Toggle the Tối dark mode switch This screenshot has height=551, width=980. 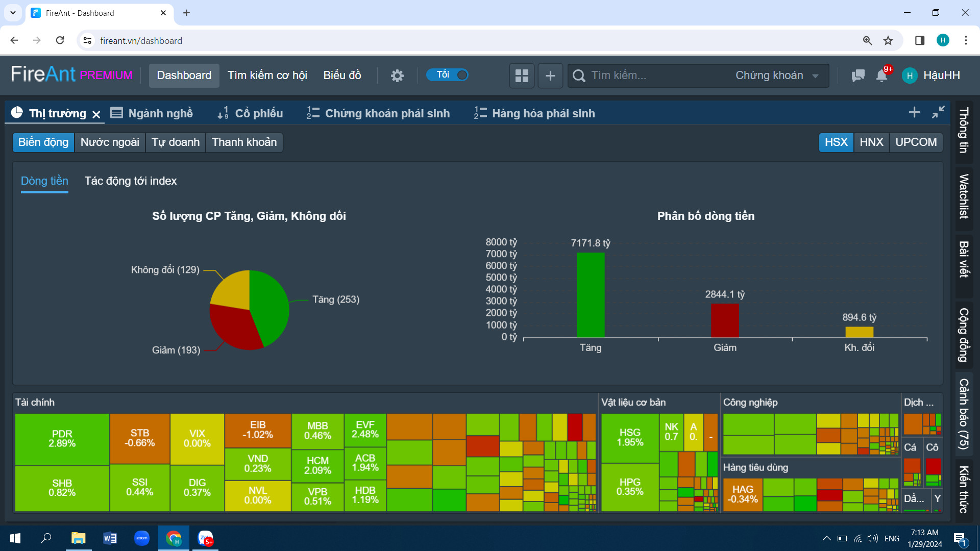[x=447, y=75]
